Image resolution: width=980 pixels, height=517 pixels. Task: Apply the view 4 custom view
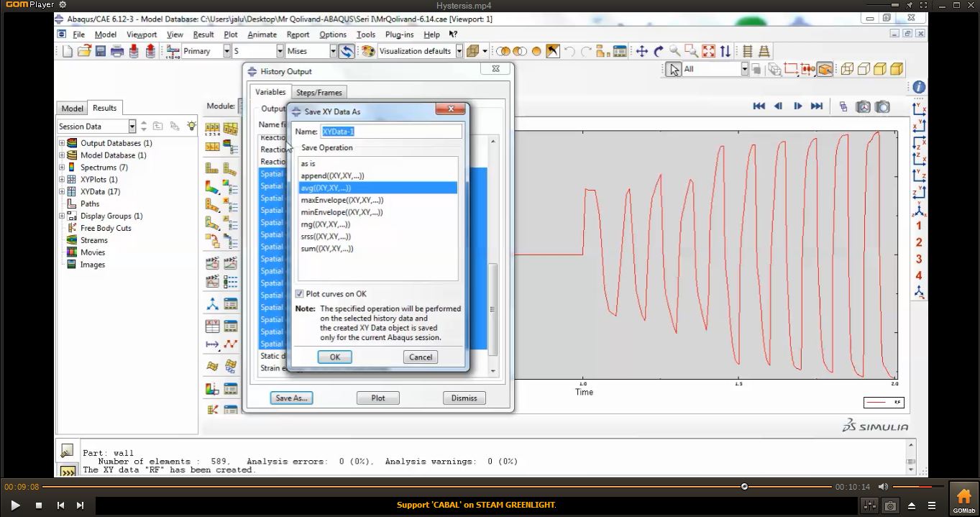pos(919,275)
